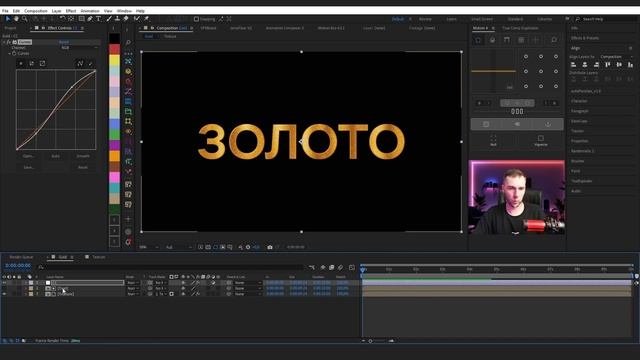Select the Zoom magnifier tool in the toolbar
Screen dimensions: 640x360
coord(24,19)
